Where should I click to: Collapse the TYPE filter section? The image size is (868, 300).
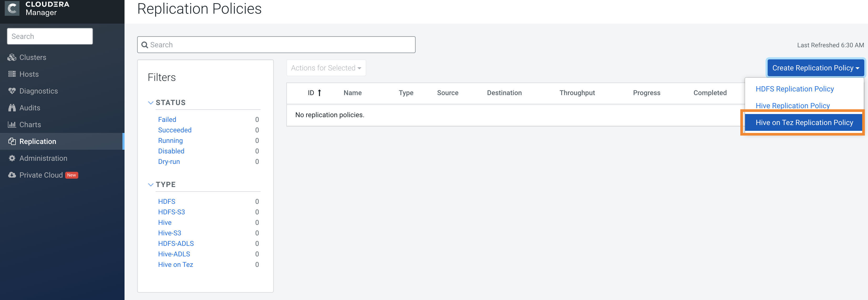click(x=151, y=184)
